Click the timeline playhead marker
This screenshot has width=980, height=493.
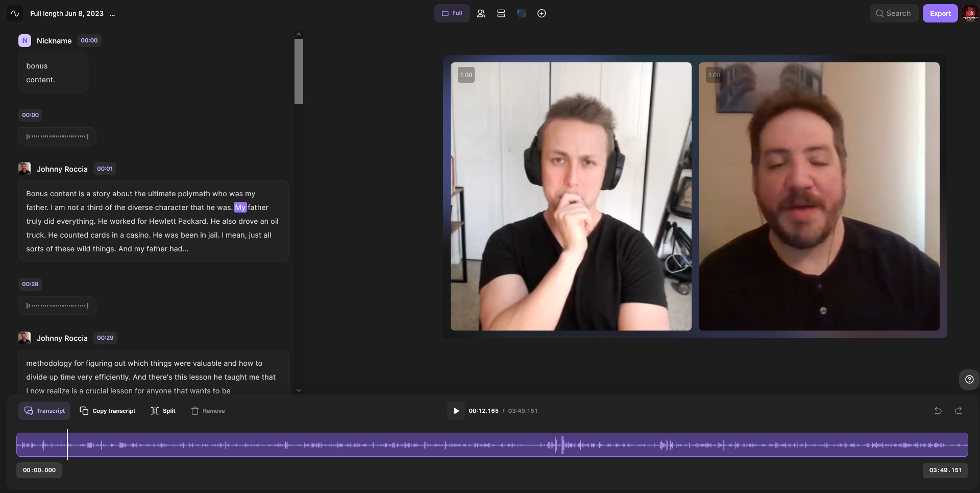[67, 444]
